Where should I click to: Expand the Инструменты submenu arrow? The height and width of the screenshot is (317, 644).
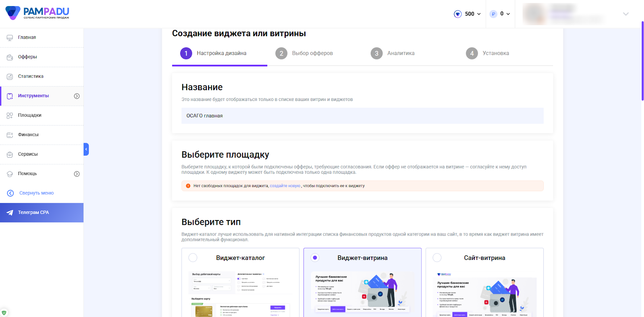click(77, 96)
